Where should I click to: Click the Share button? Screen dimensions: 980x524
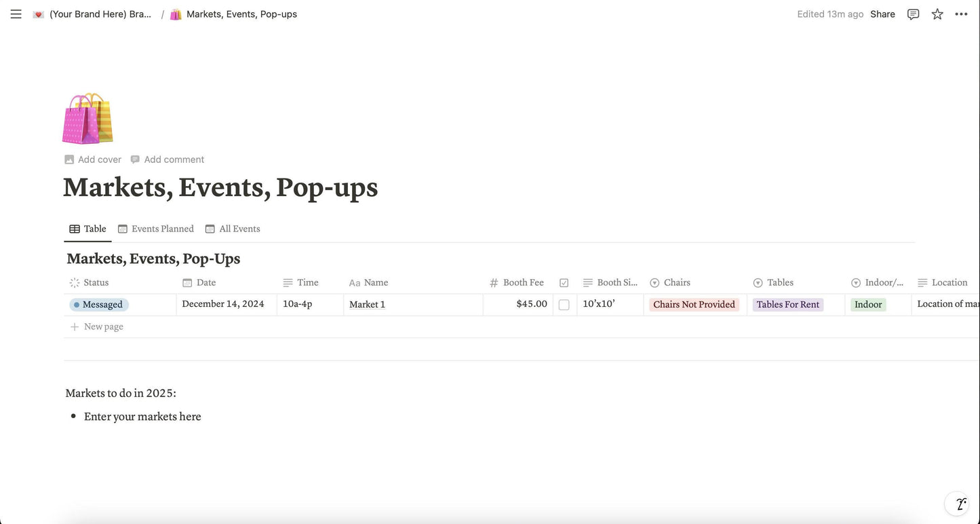[884, 14]
